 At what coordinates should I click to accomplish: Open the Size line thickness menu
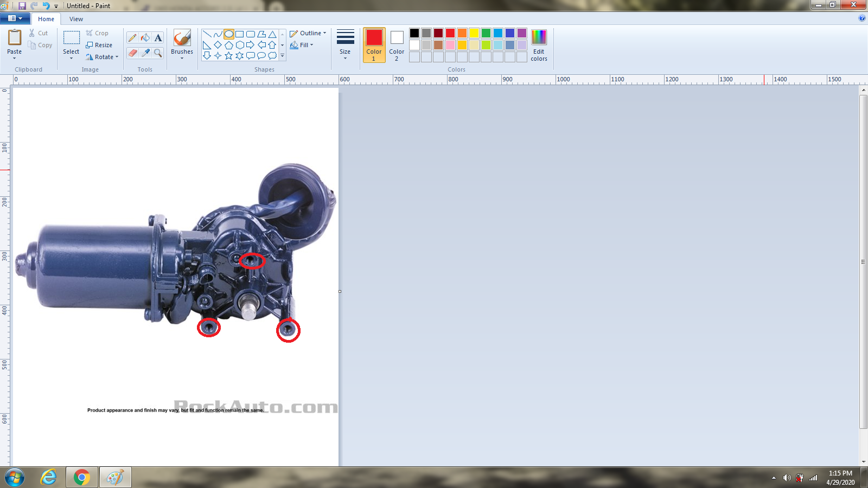coord(345,44)
